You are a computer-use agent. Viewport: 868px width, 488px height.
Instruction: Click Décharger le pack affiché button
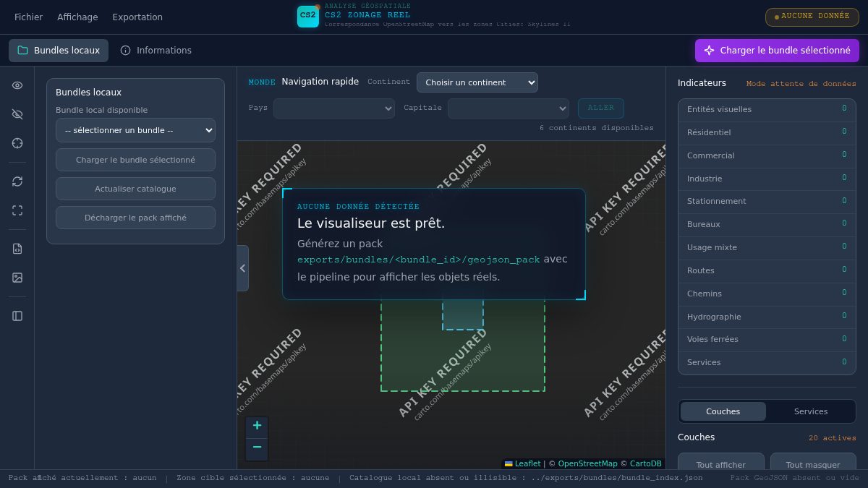click(135, 218)
